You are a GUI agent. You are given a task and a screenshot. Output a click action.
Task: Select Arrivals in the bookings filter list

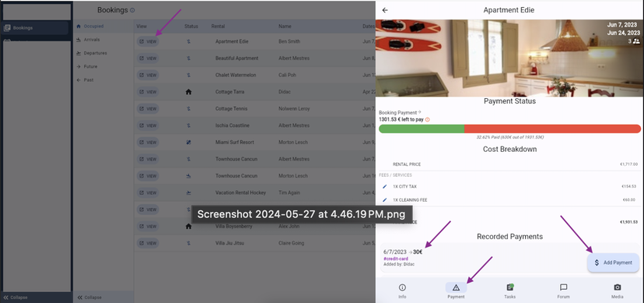pyautogui.click(x=92, y=40)
